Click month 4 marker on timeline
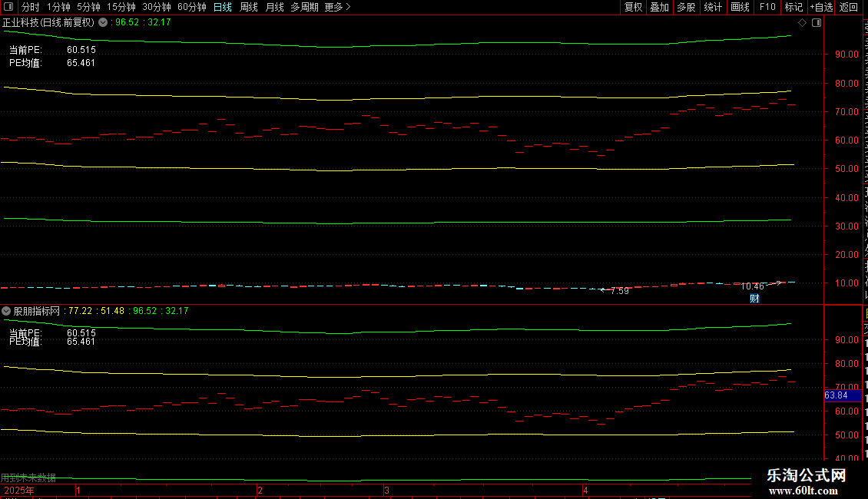 pyautogui.click(x=585, y=491)
